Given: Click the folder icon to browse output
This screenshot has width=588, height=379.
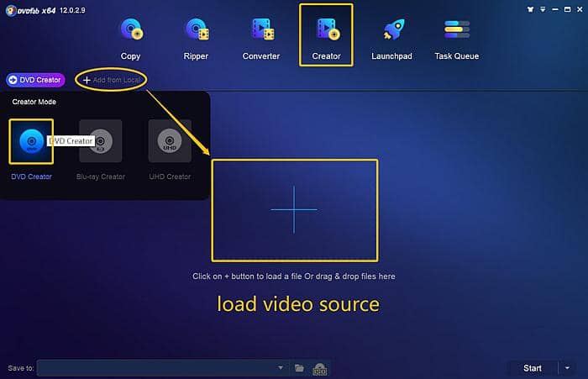Looking at the screenshot, I should point(299,368).
